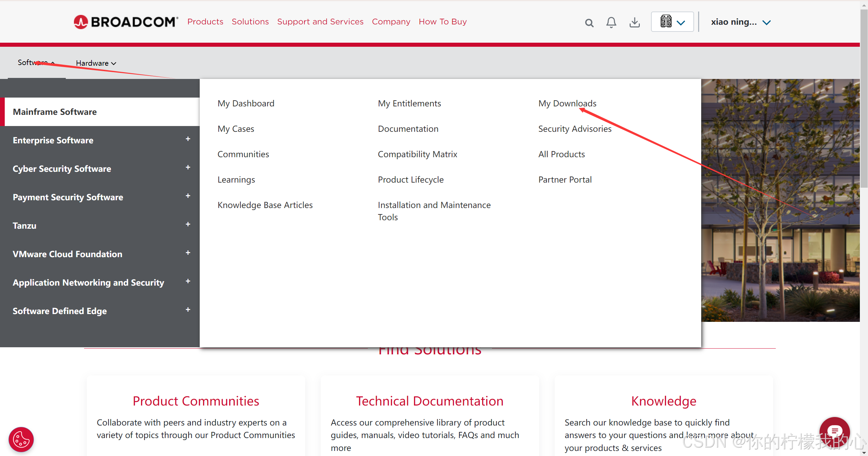Viewport: 868px width, 456px height.
Task: Select Enterprise Software label
Action: pyautogui.click(x=53, y=140)
